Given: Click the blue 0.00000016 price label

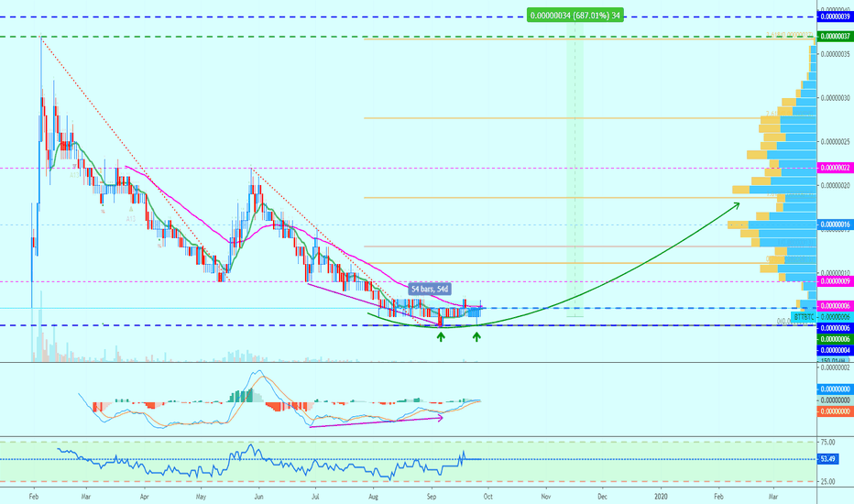Looking at the screenshot, I should [835, 225].
